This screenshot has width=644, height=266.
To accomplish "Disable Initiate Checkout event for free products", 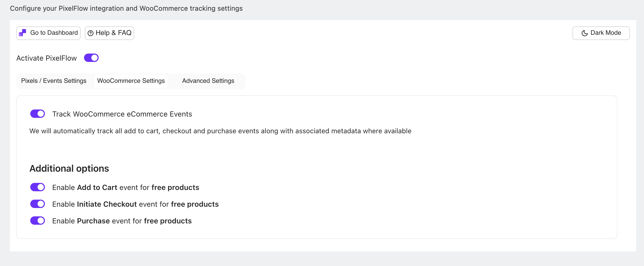I will (x=38, y=204).
